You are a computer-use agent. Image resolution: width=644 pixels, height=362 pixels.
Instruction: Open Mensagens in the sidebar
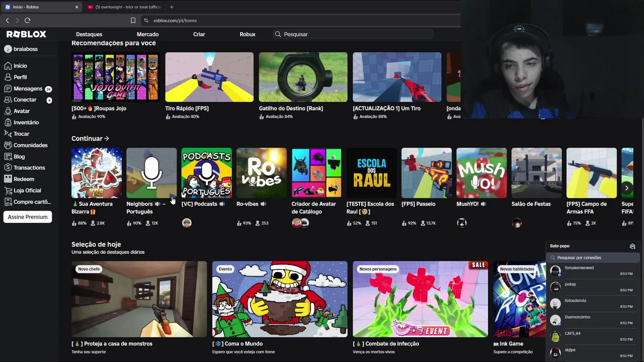pos(28,88)
